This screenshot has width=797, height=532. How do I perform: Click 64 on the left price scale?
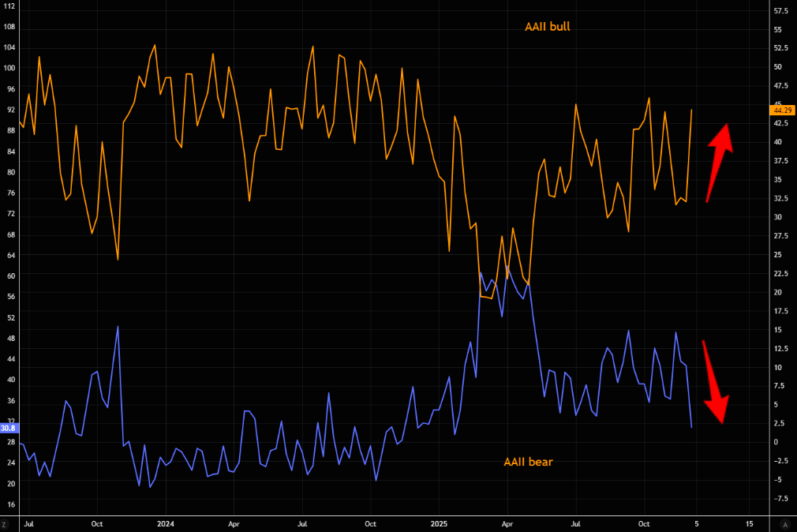pyautogui.click(x=9, y=256)
